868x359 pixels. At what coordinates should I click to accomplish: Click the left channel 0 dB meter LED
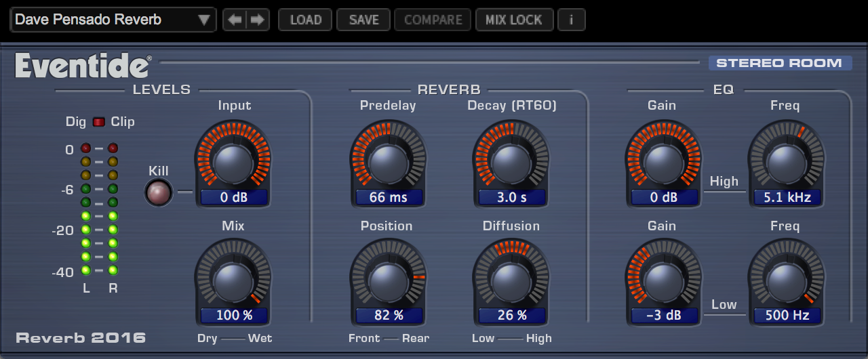[86, 148]
